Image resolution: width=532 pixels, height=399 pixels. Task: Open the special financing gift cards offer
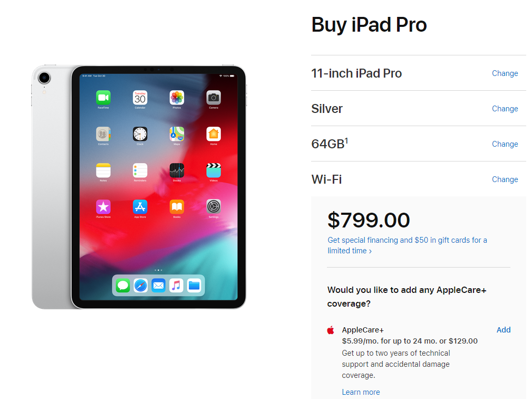tap(407, 245)
